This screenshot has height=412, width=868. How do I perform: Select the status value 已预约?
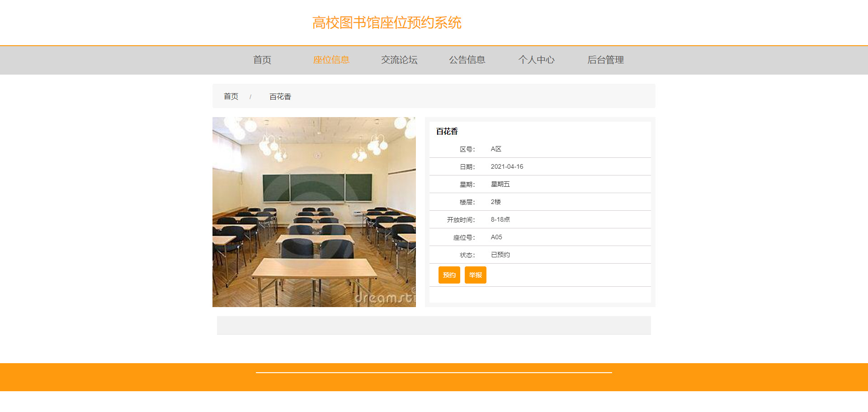pyautogui.click(x=500, y=255)
